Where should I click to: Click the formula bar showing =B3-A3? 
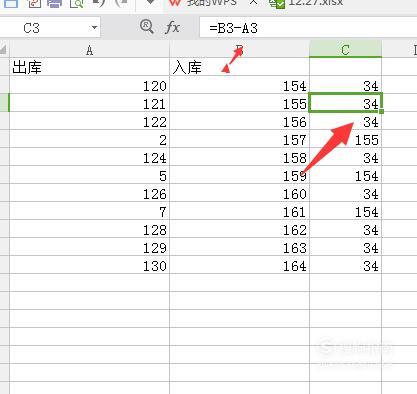tap(308, 28)
